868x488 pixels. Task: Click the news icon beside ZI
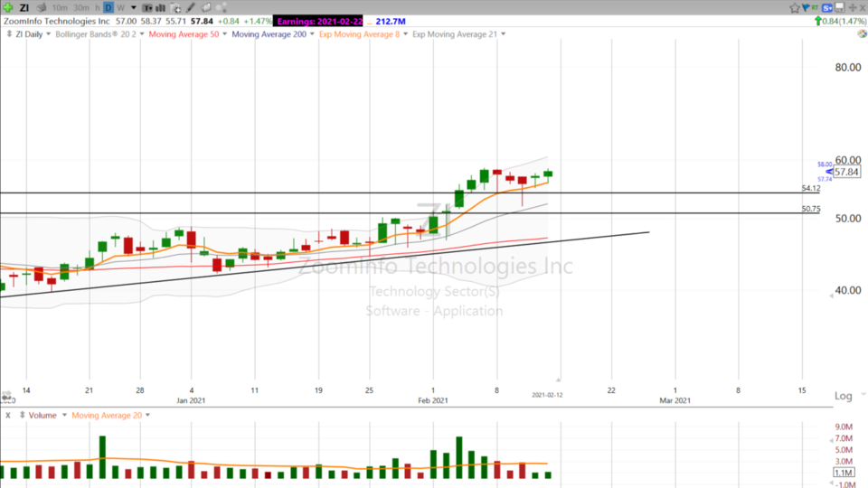[x=42, y=8]
